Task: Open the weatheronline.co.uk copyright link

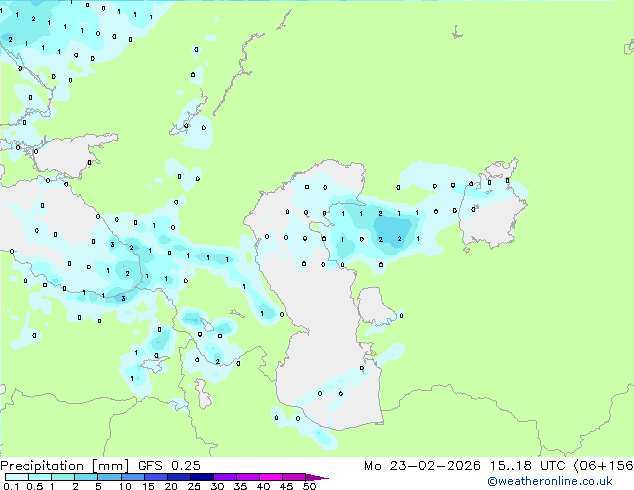Action: (x=550, y=481)
